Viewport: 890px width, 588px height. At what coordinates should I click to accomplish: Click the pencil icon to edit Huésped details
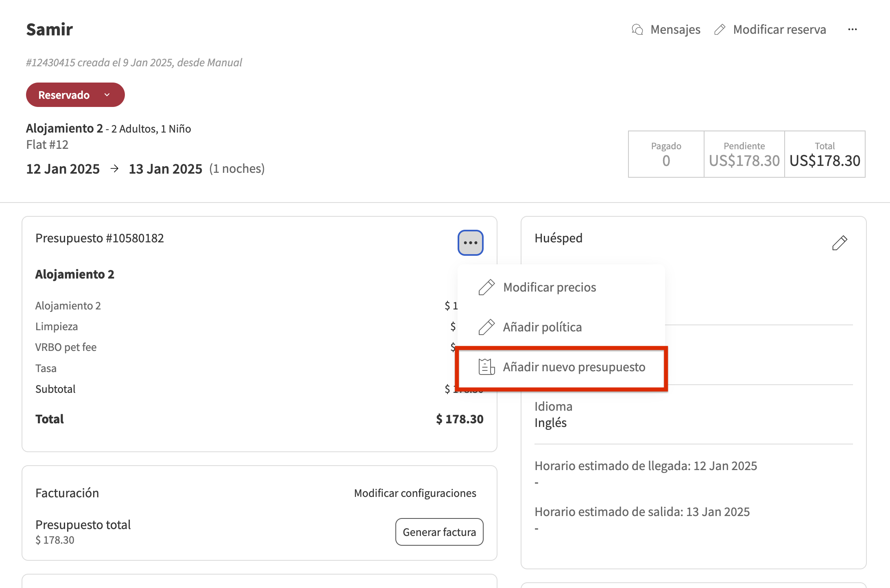[840, 242]
